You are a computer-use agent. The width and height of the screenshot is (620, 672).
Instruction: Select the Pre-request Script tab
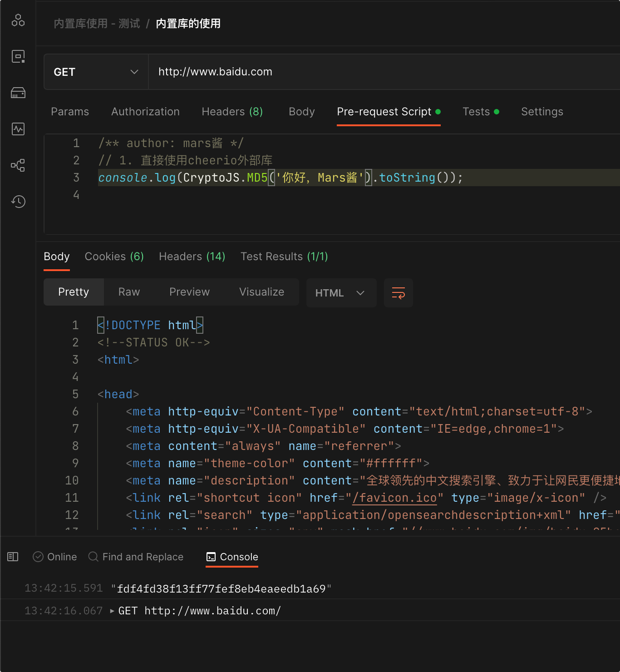(389, 112)
